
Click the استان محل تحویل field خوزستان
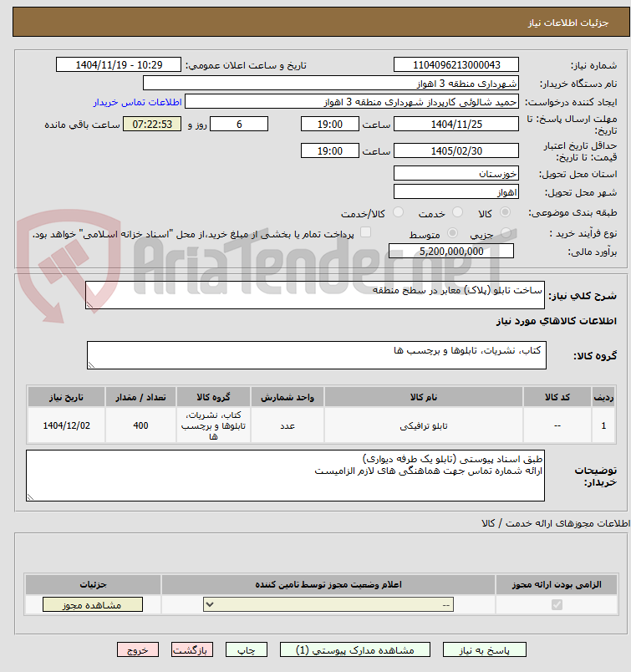456,174
